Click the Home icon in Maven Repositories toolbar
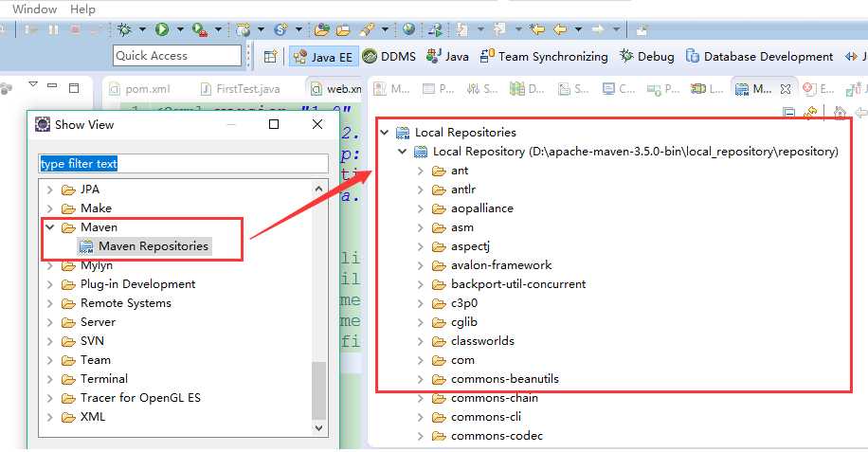This screenshot has height=452, width=868. point(840,113)
